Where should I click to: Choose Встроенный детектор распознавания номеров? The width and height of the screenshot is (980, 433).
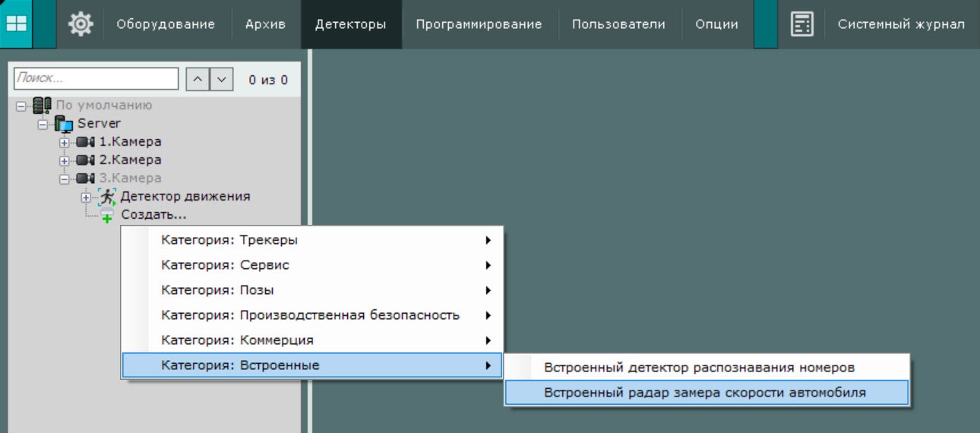click(699, 367)
